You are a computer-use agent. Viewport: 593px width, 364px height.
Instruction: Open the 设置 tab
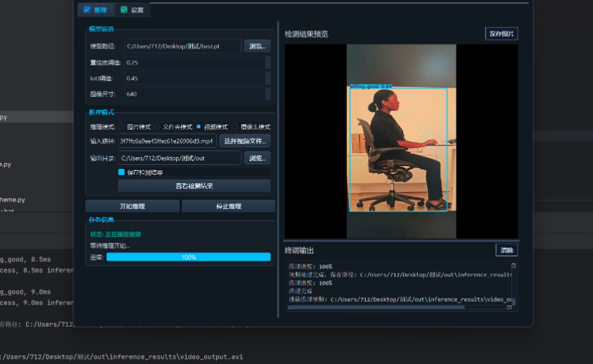tap(132, 10)
